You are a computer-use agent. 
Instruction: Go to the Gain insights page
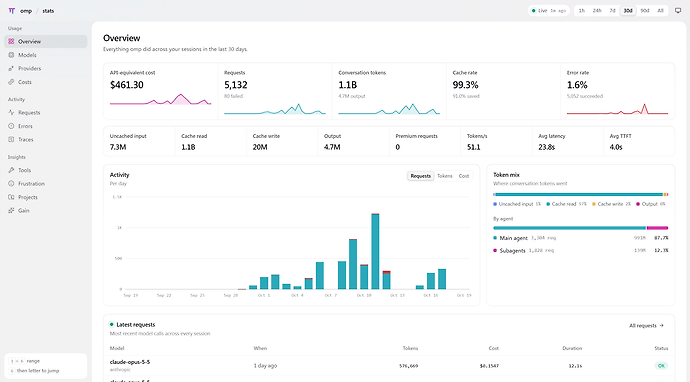(46, 210)
